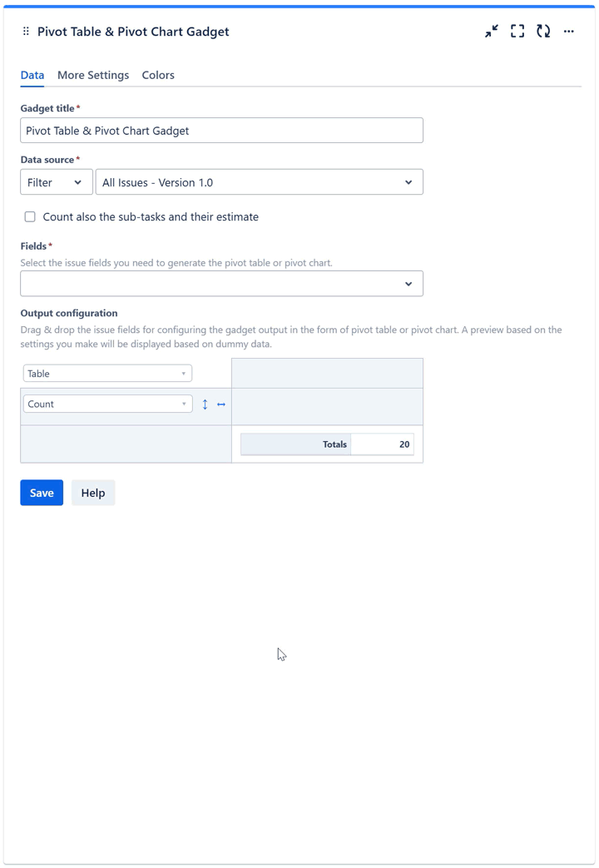The height and width of the screenshot is (868, 599).
Task: Open the Filter data source type dropdown
Action: tap(56, 182)
